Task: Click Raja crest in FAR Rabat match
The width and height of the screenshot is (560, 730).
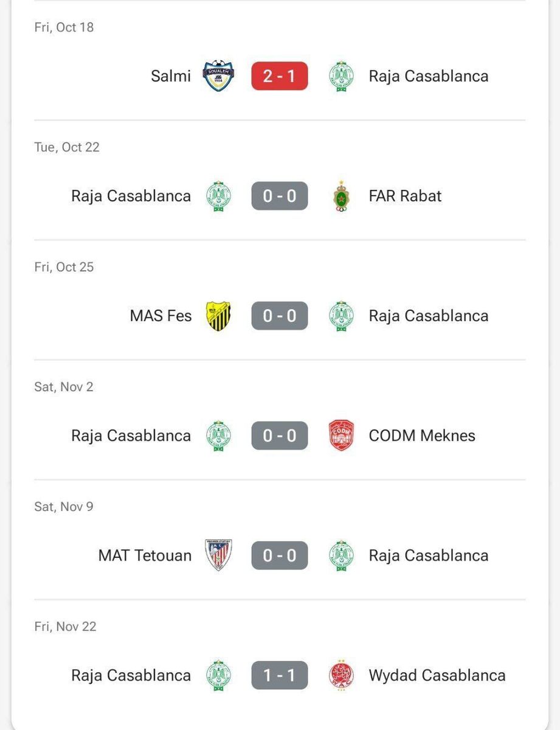Action: (218, 196)
